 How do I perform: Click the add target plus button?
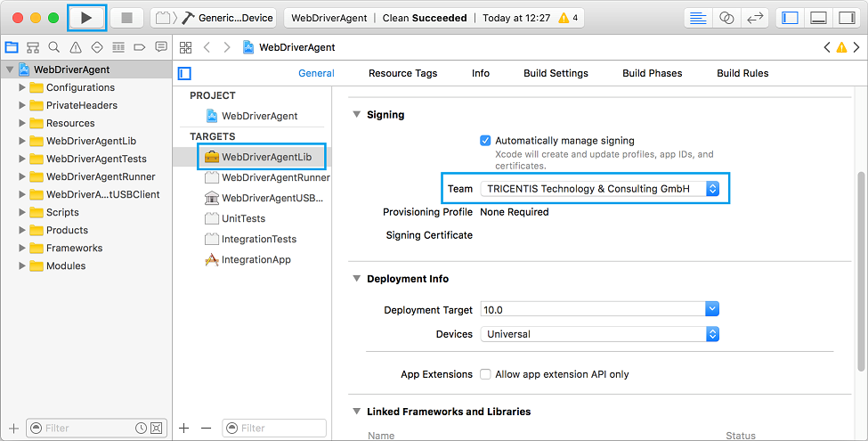[184, 428]
